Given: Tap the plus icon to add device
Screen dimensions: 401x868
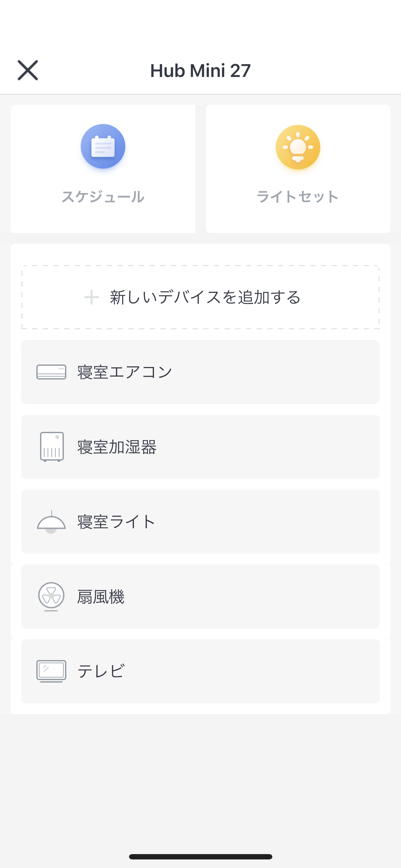Looking at the screenshot, I should tap(92, 297).
